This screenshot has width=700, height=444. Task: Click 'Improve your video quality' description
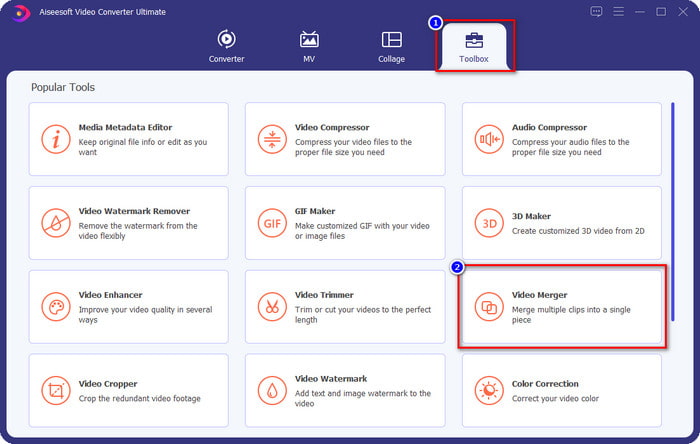pos(146,315)
